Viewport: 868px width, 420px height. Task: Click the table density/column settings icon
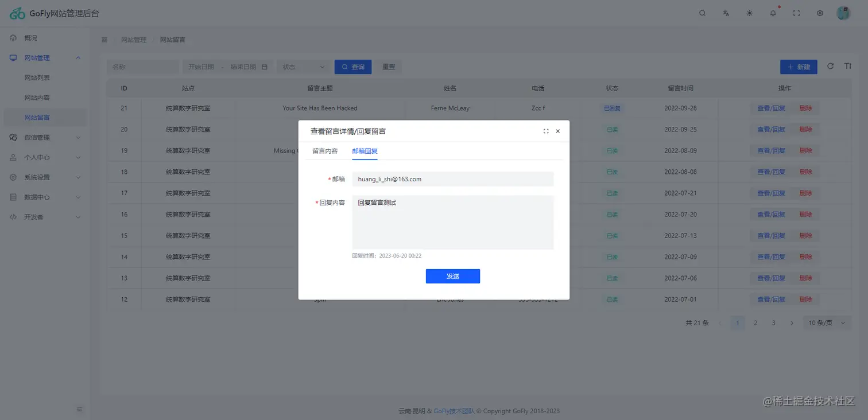847,67
